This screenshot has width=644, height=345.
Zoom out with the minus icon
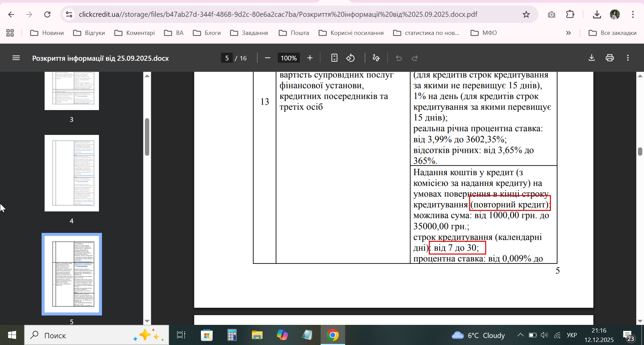pos(268,58)
